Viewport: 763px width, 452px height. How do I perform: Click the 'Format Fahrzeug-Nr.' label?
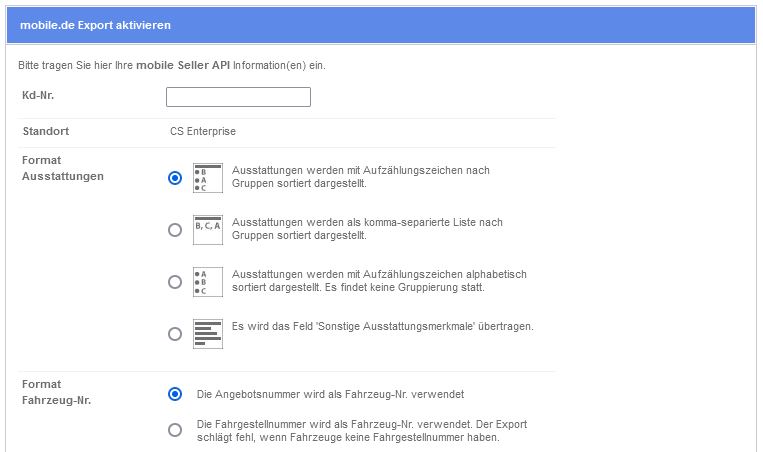[x=56, y=392]
